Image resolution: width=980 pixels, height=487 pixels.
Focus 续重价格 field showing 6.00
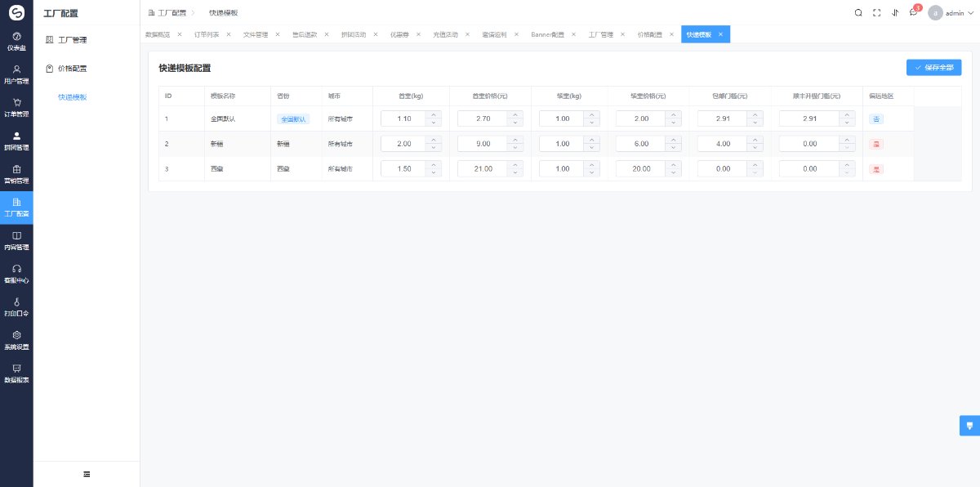641,144
